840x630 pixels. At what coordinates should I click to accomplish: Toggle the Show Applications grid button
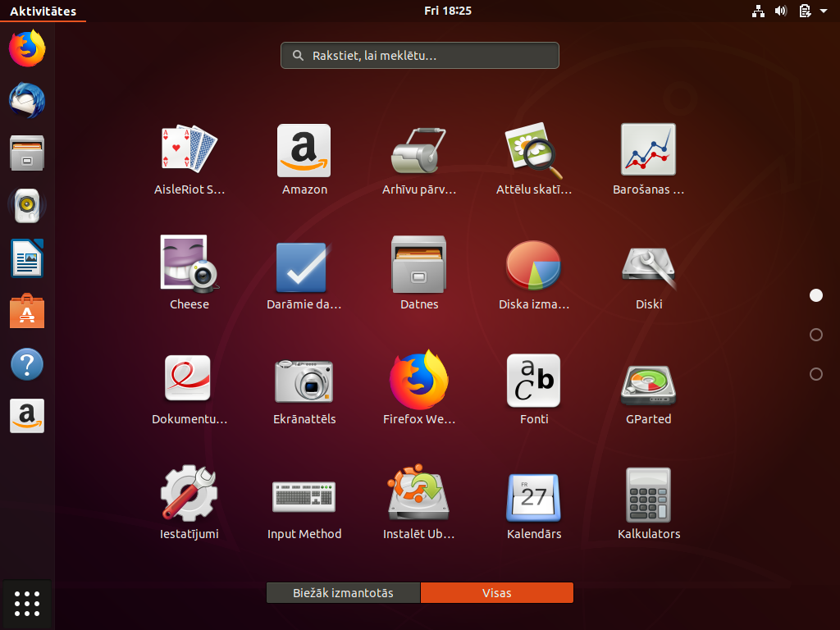27,605
